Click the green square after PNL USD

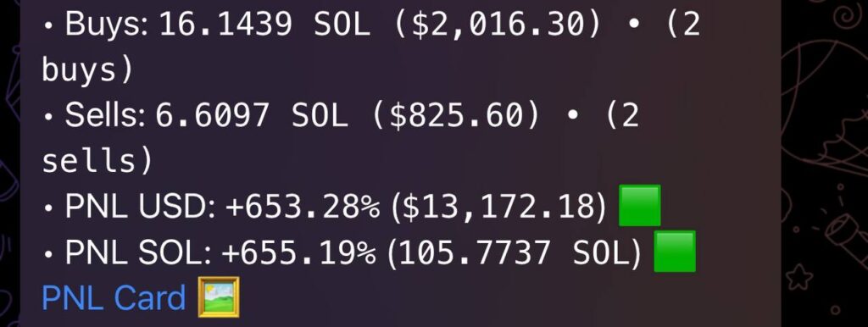pyautogui.click(x=639, y=206)
